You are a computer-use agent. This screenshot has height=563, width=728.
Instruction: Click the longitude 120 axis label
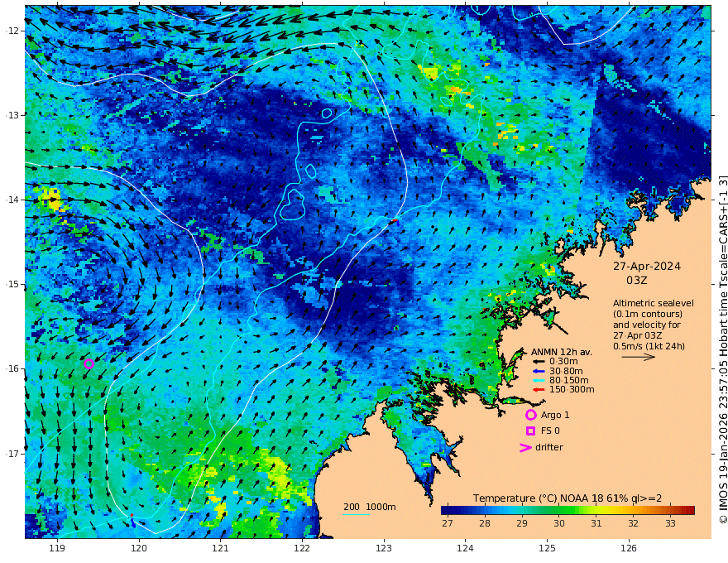139,548
